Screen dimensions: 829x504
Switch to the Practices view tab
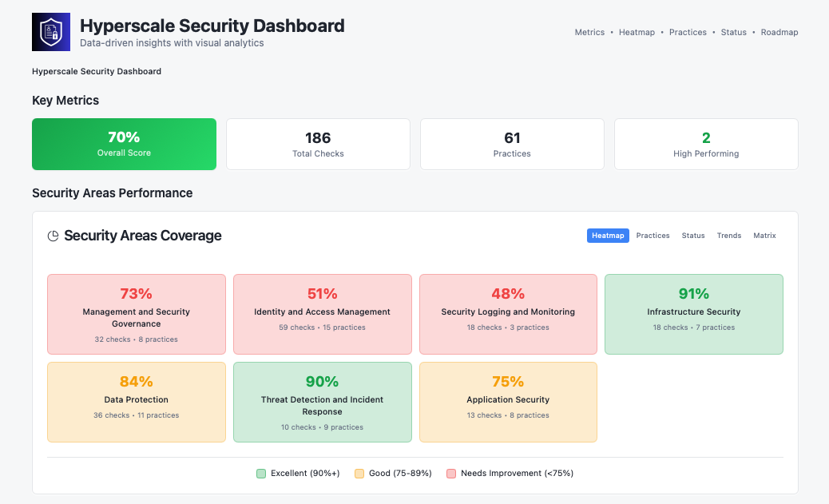coord(652,235)
